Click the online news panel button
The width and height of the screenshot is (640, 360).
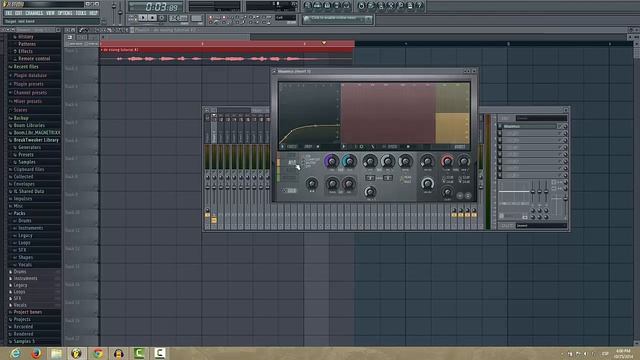coord(338,19)
